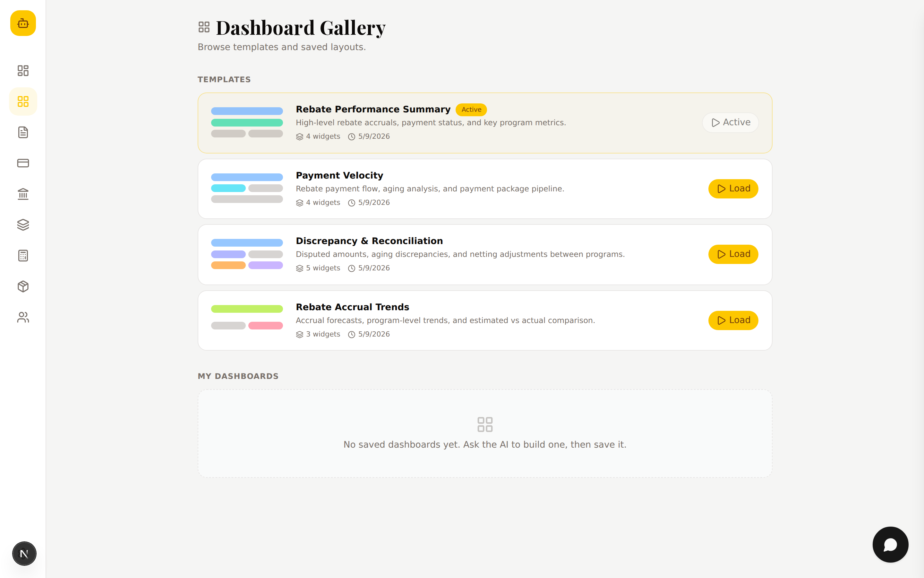Click the '3 widgets' label
The height and width of the screenshot is (578, 924).
pos(323,334)
